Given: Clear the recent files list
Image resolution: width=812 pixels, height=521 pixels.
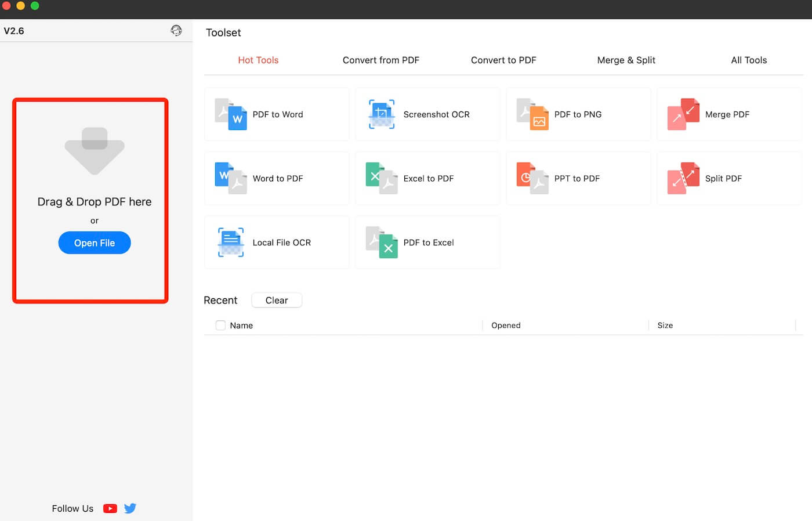Looking at the screenshot, I should coord(277,300).
